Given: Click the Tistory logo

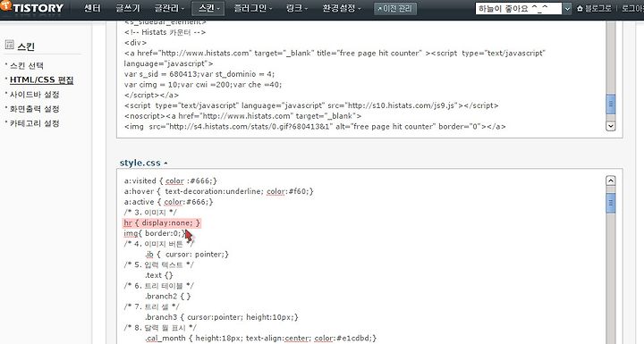Looking at the screenshot, I should (32, 7).
